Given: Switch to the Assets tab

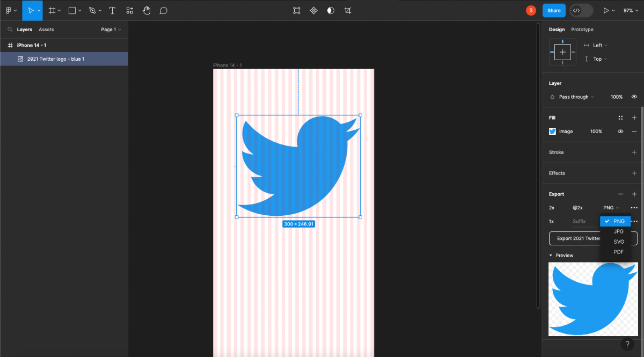Looking at the screenshot, I should [46, 30].
